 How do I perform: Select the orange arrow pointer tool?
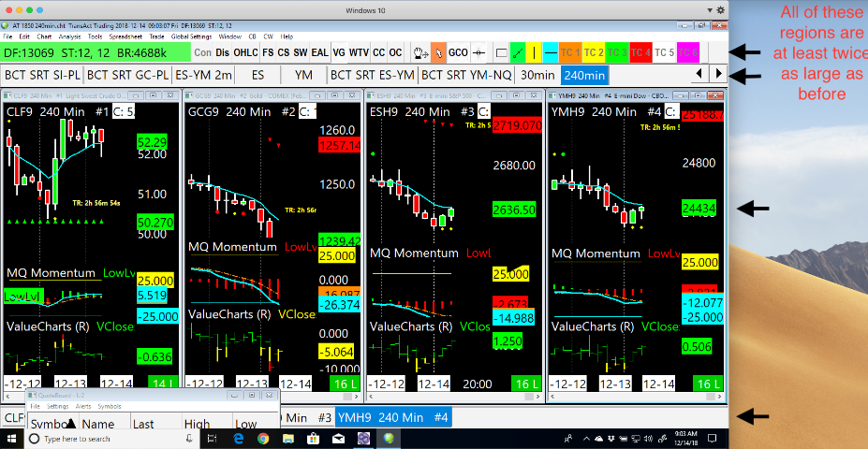[438, 53]
